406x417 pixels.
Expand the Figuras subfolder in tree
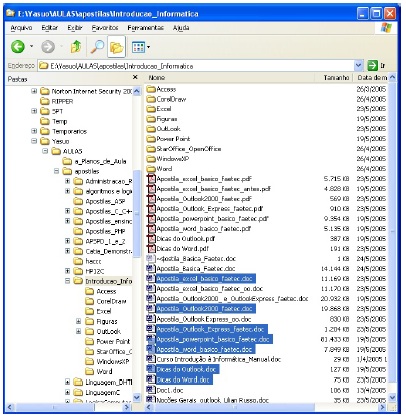pyautogui.click(x=79, y=321)
